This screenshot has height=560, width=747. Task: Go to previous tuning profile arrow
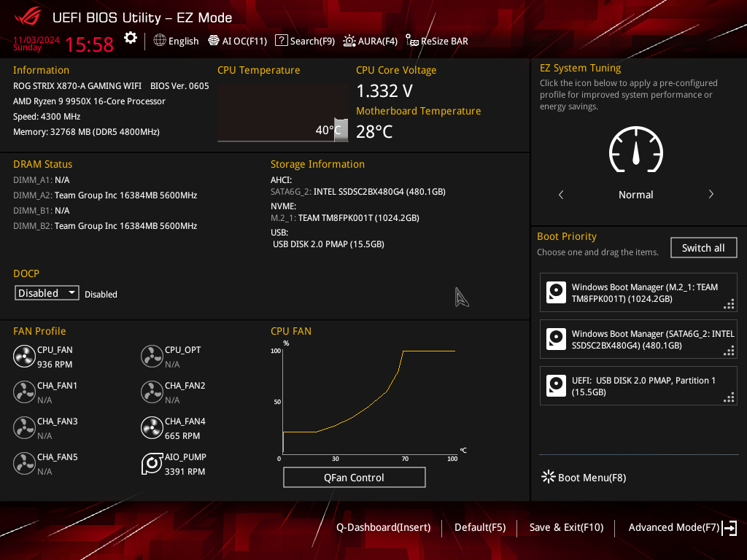point(561,194)
